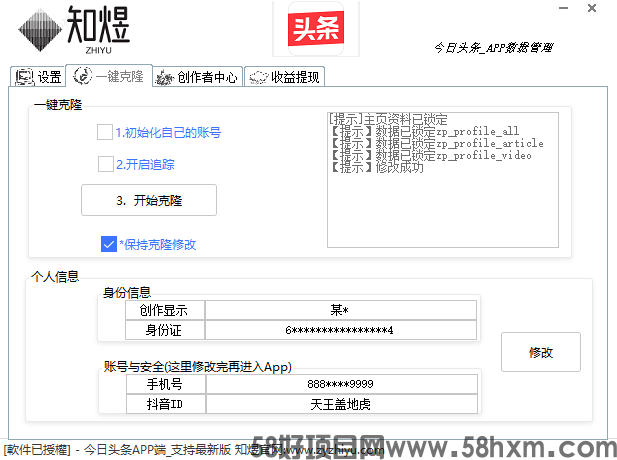
Task: Enable 1.初始化自己的账号 checkbox
Action: point(105,132)
